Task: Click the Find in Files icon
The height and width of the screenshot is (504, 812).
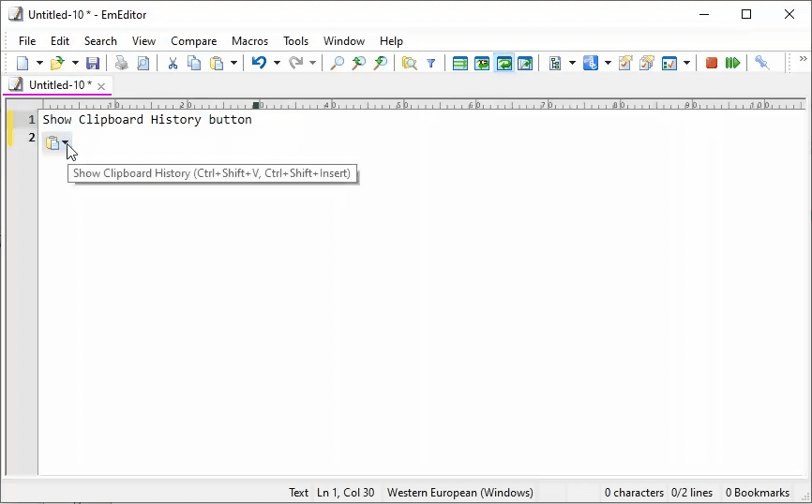Action: pos(409,63)
